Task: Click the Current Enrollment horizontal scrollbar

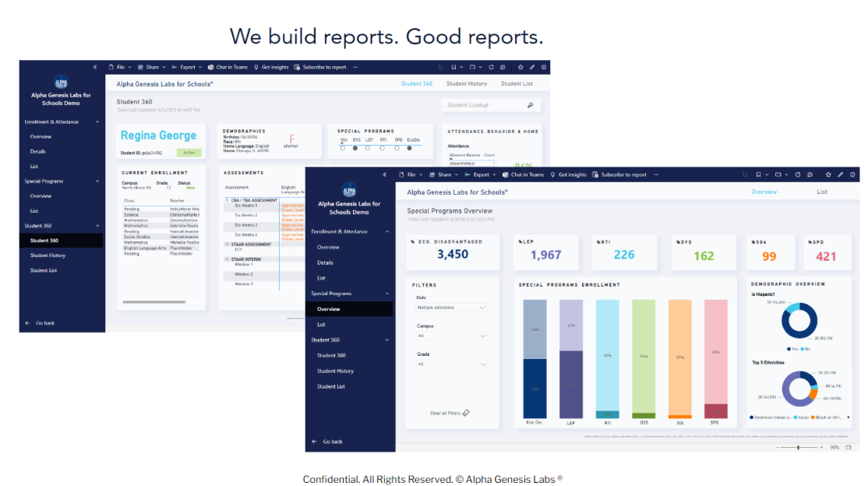Action: pyautogui.click(x=154, y=302)
